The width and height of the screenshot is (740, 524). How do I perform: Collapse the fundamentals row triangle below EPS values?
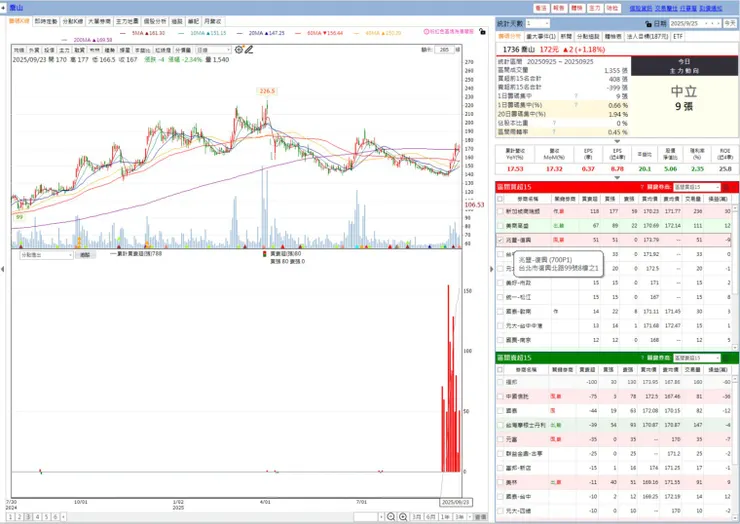click(x=616, y=177)
